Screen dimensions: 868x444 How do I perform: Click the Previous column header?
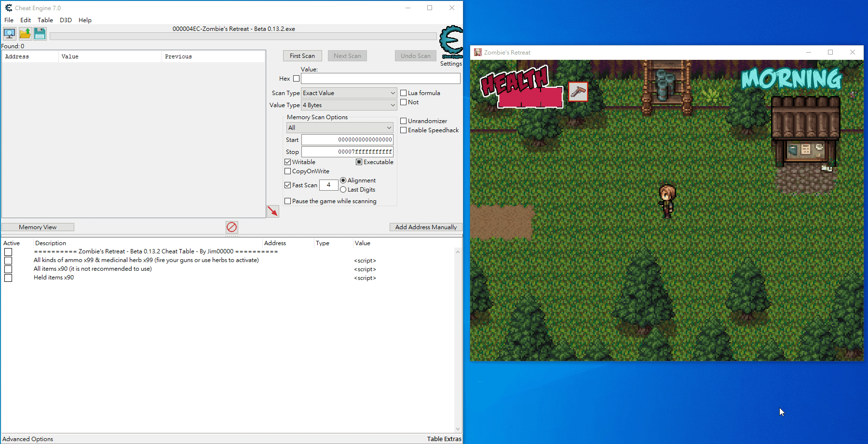tap(213, 56)
